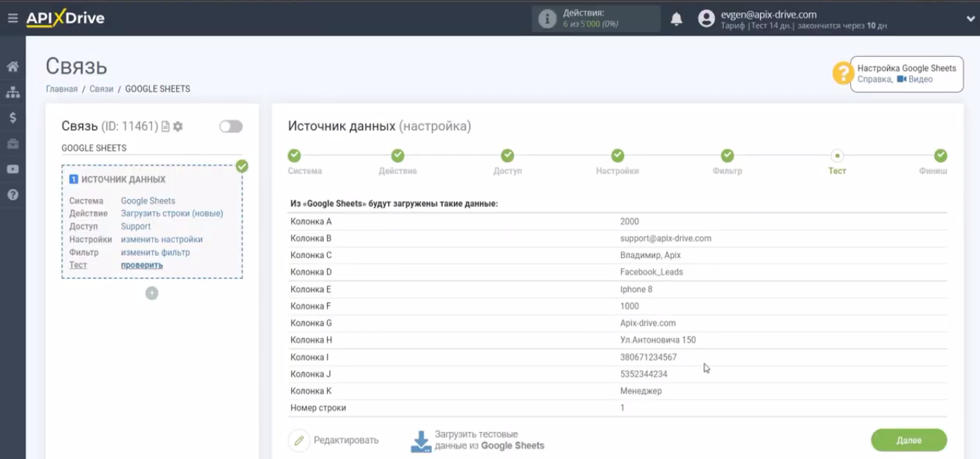Click Загрузить тестовые данные из Google Sheets

[478, 440]
